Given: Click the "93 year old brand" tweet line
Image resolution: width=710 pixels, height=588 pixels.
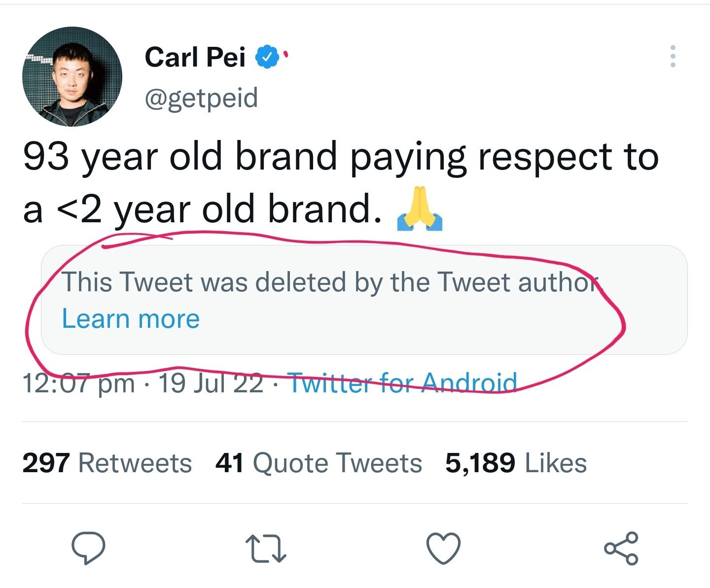Looking at the screenshot, I should click(340, 157).
